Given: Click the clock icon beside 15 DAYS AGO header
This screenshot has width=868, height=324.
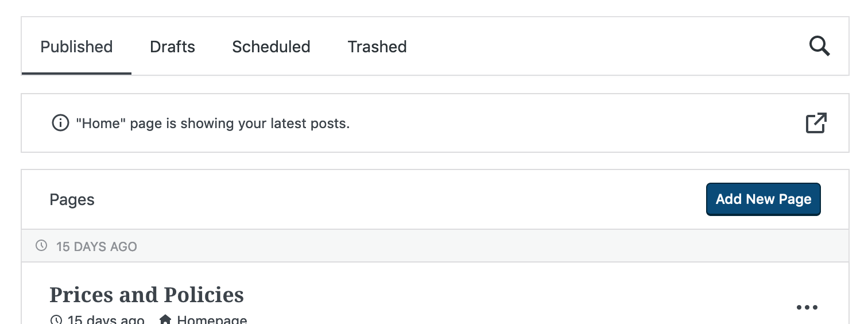Looking at the screenshot, I should pos(41,246).
